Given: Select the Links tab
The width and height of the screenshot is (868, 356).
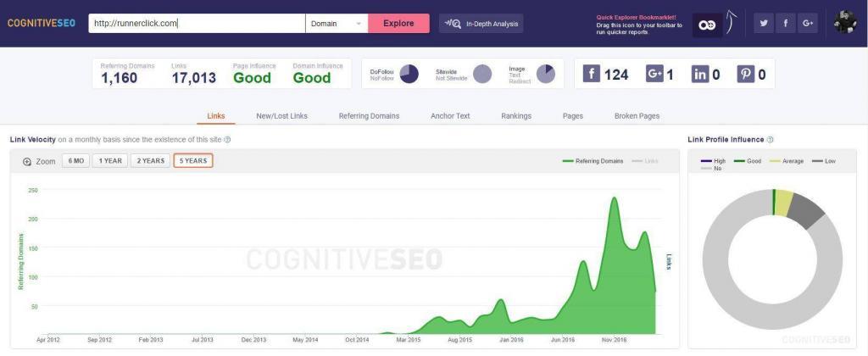Looking at the screenshot, I should tap(216, 116).
